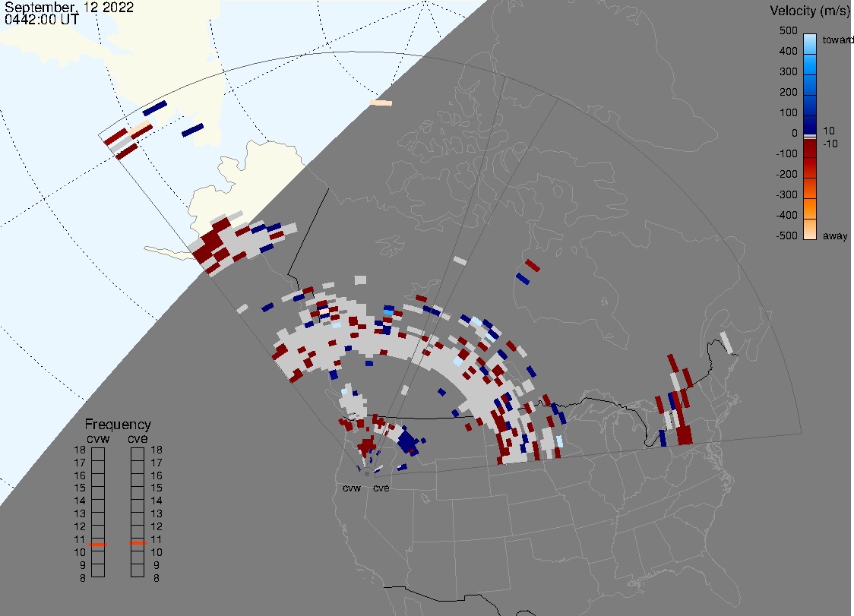Image resolution: width=854 pixels, height=616 pixels.
Task: Click "15" on the cvw frequency scale
Action: (80, 488)
